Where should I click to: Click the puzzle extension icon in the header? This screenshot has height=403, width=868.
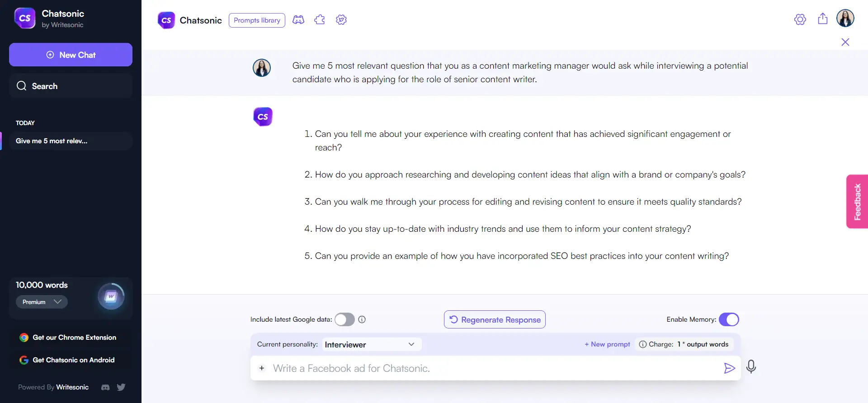(320, 20)
